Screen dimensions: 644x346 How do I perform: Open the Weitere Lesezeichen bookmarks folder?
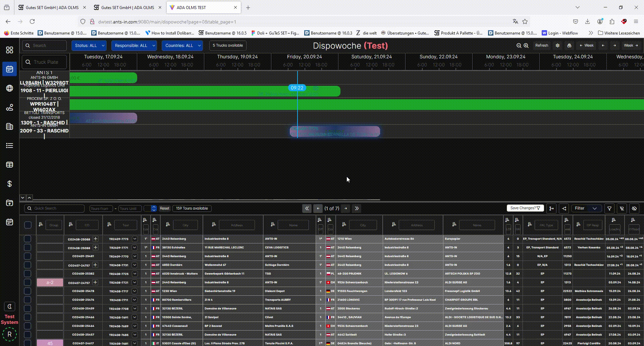click(619, 33)
